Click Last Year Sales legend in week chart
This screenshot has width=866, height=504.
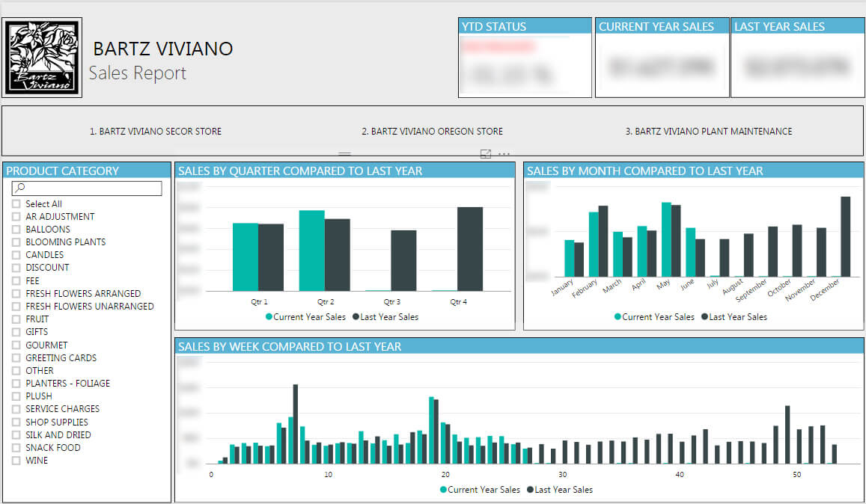point(560,490)
